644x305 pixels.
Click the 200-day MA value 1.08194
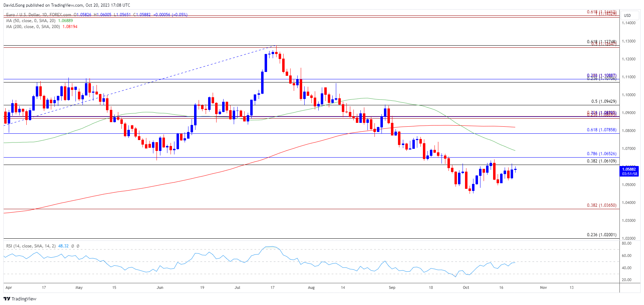tap(70, 27)
